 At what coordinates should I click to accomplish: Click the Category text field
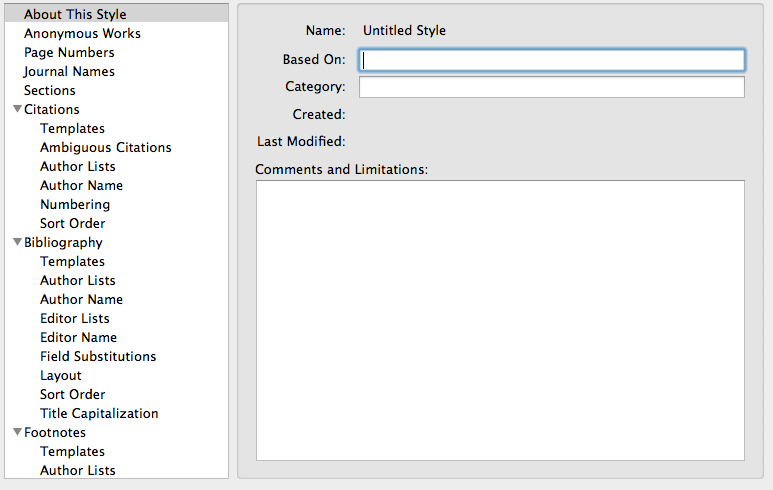tap(552, 87)
